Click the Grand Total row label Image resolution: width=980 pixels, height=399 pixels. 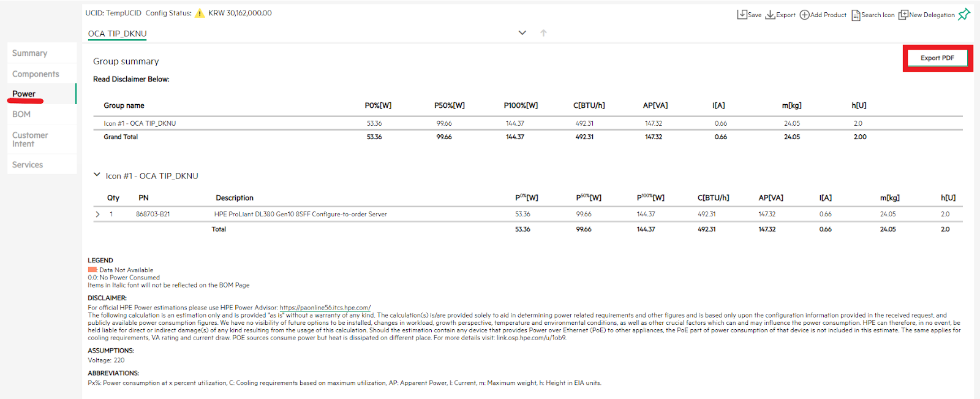121,137
